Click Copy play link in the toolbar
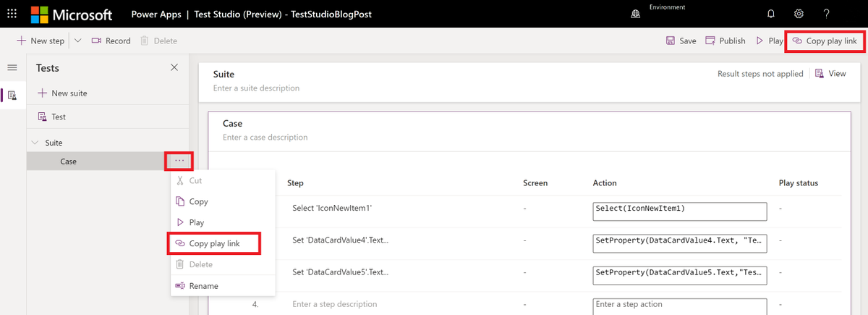The width and height of the screenshot is (868, 315). (x=824, y=41)
